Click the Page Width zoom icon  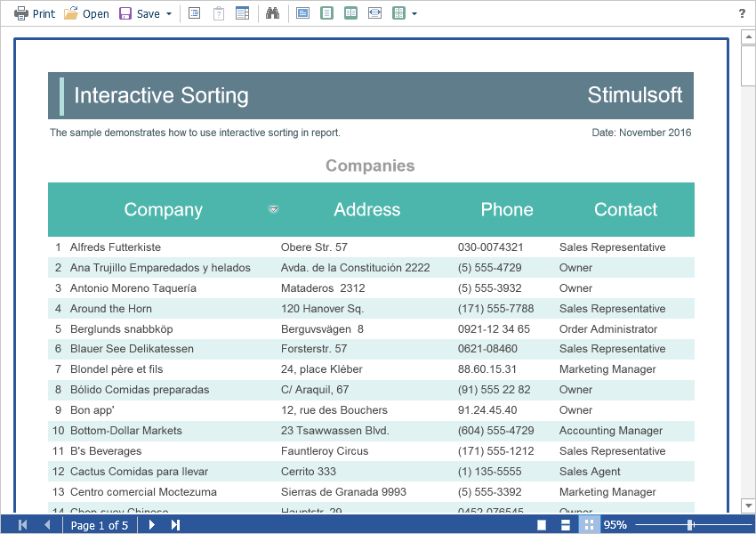[x=375, y=13]
